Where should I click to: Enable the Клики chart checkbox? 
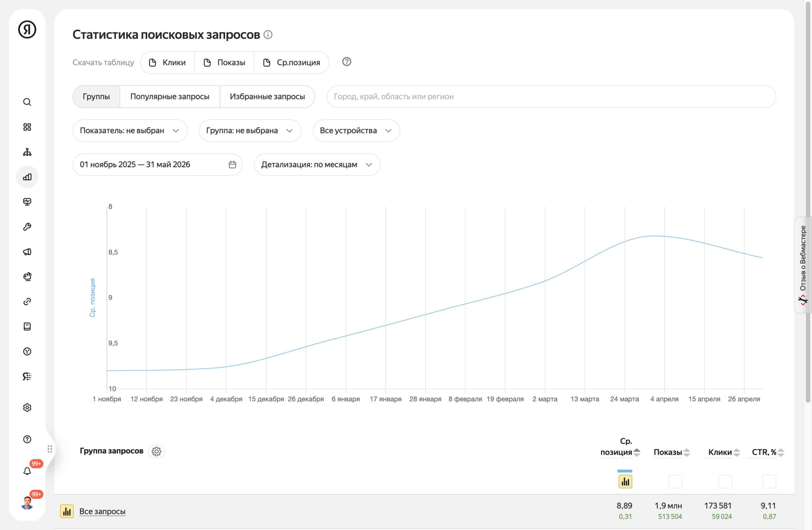pyautogui.click(x=725, y=482)
